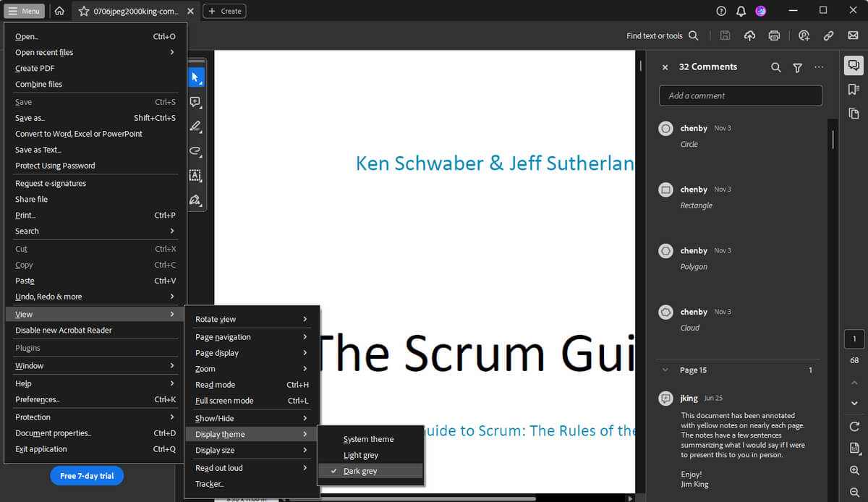Email the document via the envelope icon
This screenshot has width=868, height=502.
coord(854,35)
